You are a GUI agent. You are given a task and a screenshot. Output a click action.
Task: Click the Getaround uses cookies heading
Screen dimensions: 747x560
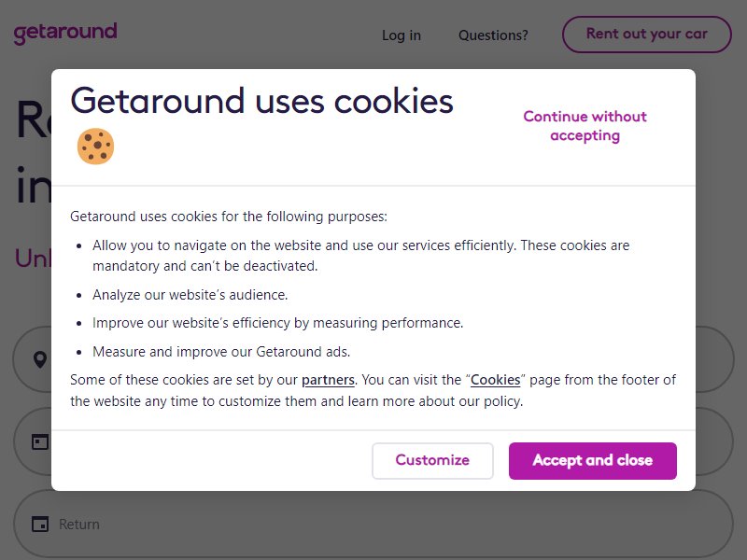(261, 101)
